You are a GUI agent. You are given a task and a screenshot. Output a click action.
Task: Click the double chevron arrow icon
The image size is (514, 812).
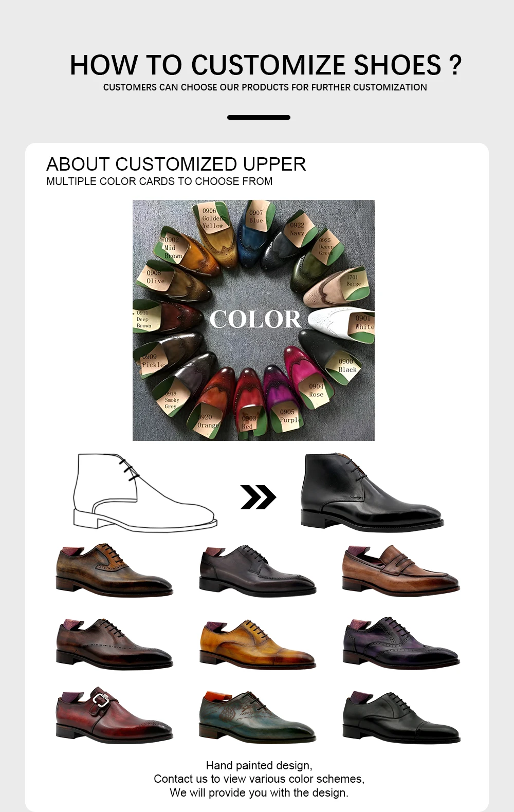tap(258, 497)
